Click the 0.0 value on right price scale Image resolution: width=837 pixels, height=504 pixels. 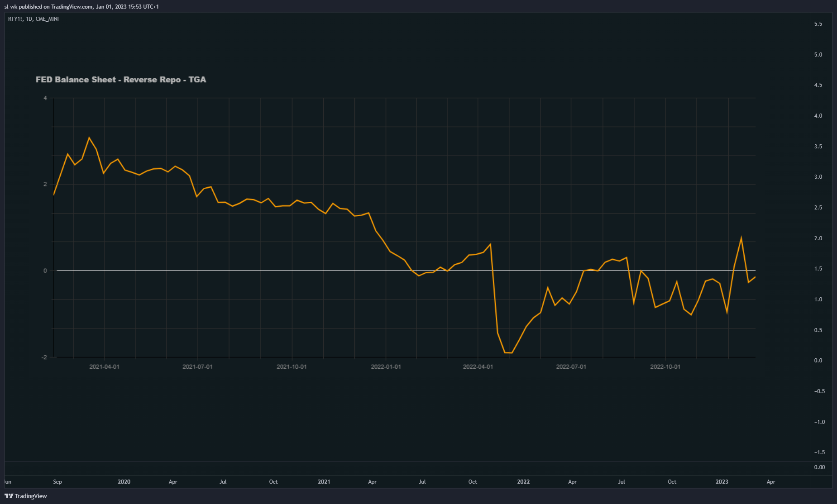[x=818, y=361]
